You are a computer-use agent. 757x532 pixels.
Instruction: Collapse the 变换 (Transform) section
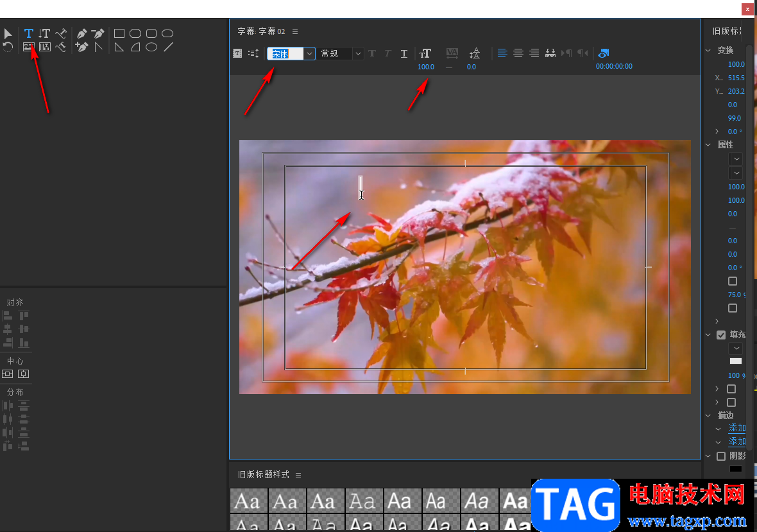tap(708, 50)
